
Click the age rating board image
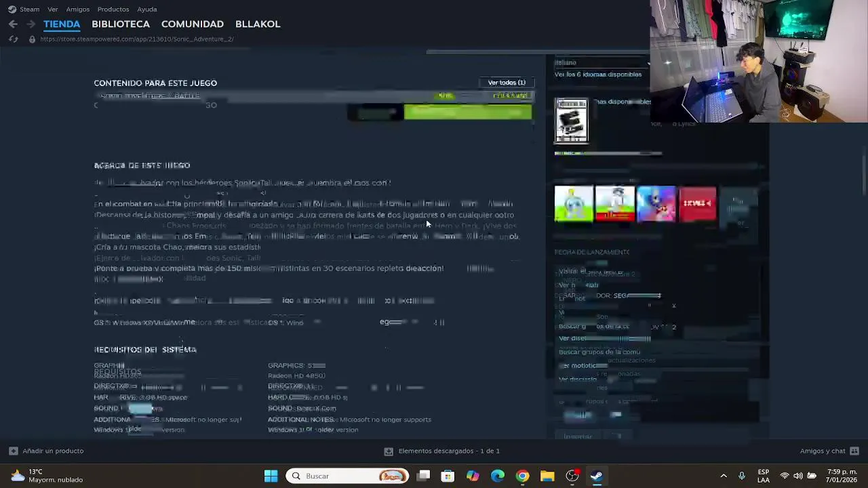pyautogui.click(x=572, y=121)
